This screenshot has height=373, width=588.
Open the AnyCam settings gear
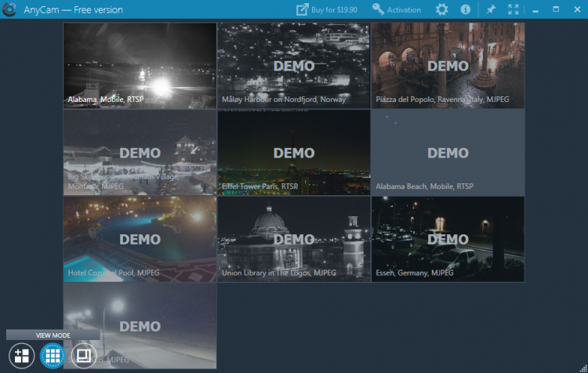[441, 9]
